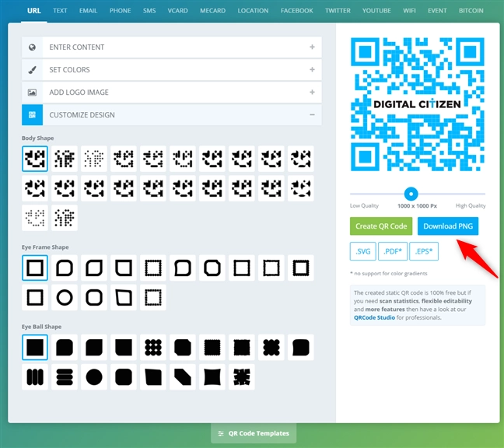Select the diagonal cut-corner Eye Ball Shape

click(183, 376)
